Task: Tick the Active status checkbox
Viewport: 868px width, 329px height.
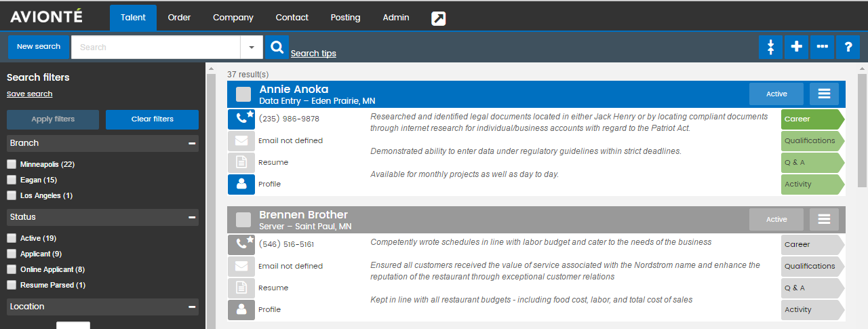Action: pos(12,238)
